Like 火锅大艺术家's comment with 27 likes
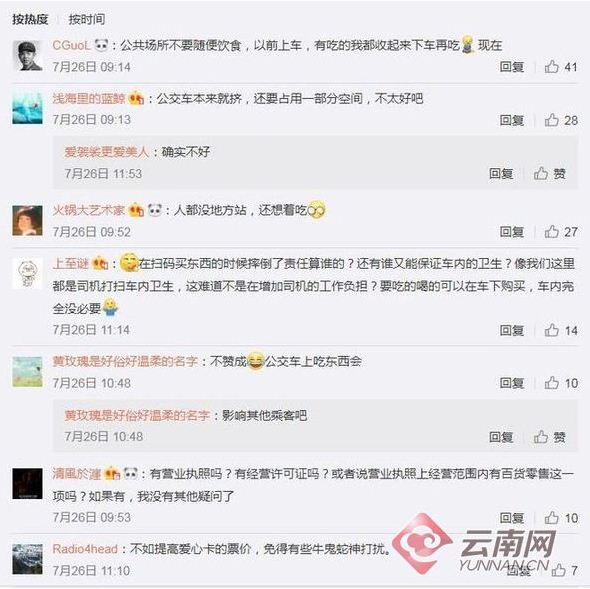This screenshot has height=589, width=590. [x=560, y=232]
